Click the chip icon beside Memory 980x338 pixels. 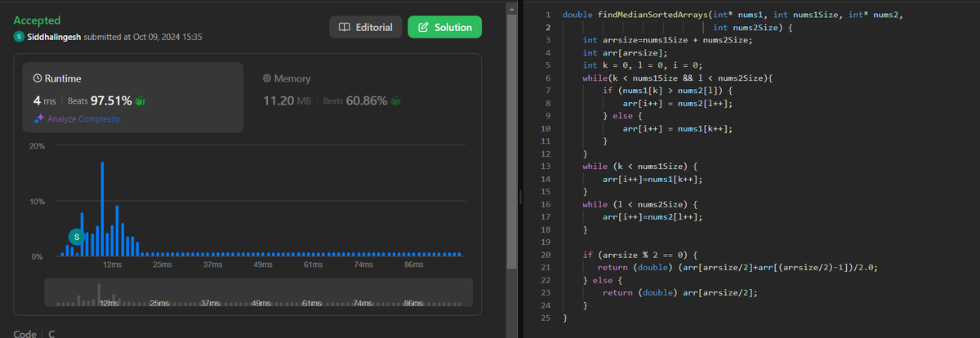(267, 78)
